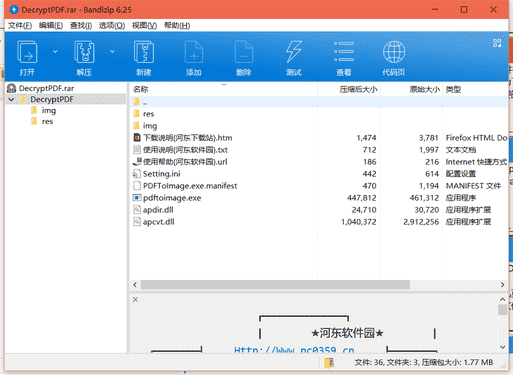Click the New archive (新建) icon

(144, 52)
